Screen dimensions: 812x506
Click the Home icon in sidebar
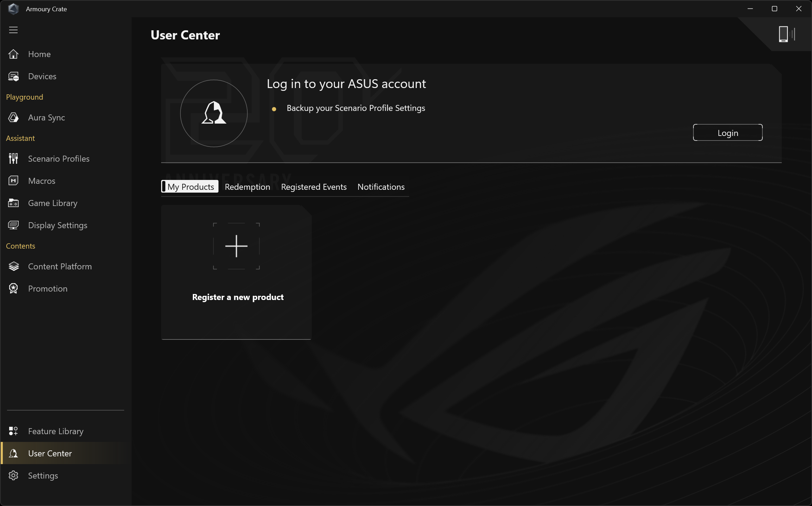coord(13,54)
